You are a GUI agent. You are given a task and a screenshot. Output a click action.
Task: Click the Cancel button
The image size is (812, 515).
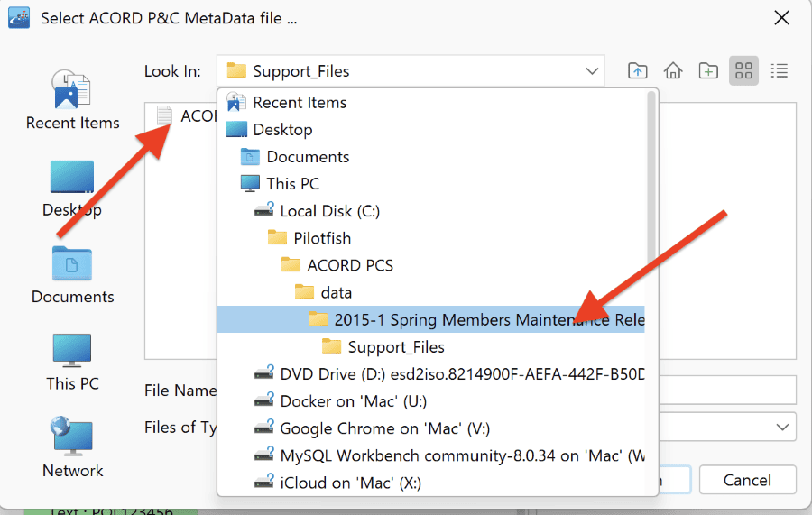(747, 480)
